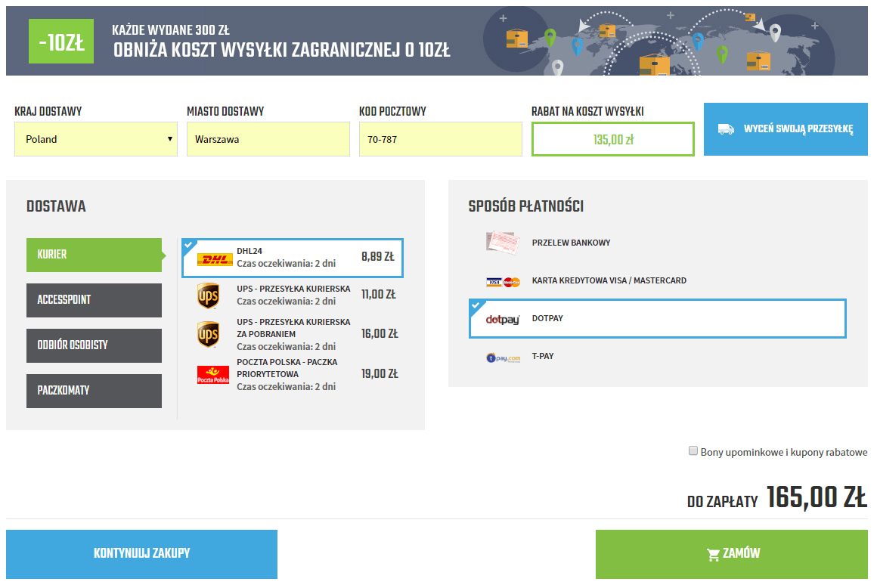
Task: Click the Dotpay logo
Action: click(502, 319)
